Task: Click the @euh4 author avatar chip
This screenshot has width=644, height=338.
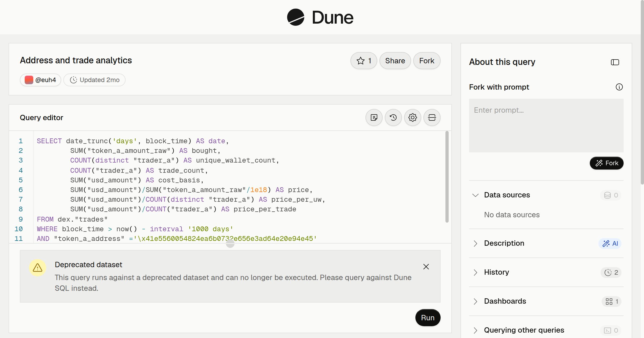Action: 41,80
